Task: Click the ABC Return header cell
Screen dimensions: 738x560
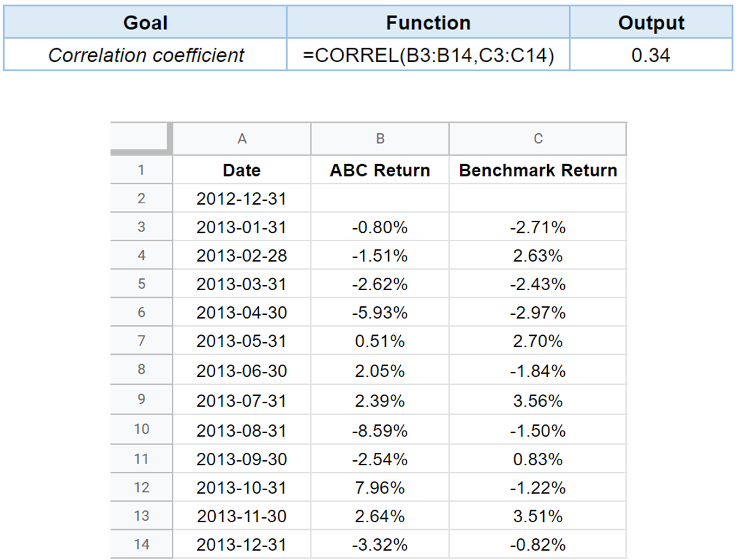Action: [380, 170]
